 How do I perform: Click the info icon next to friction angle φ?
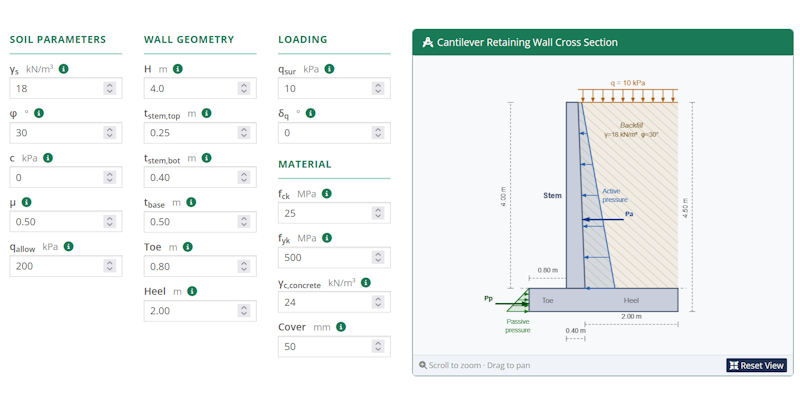[38, 113]
